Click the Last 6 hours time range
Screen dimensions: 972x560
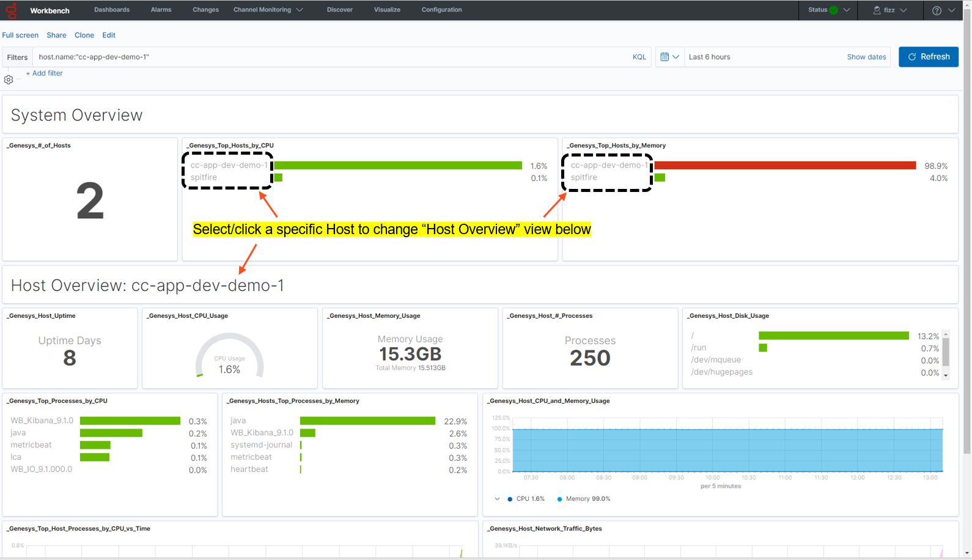tap(709, 57)
